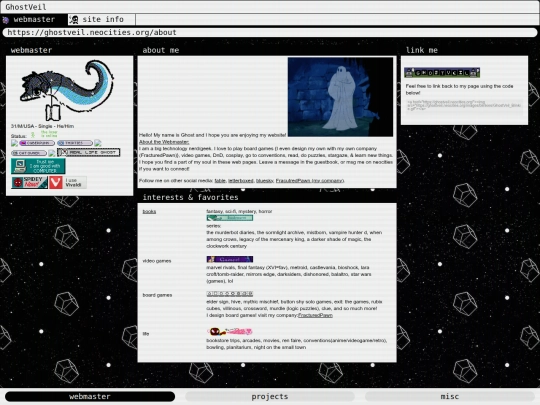Click the 'link me' section heading
The image size is (540, 405).
tap(422, 50)
